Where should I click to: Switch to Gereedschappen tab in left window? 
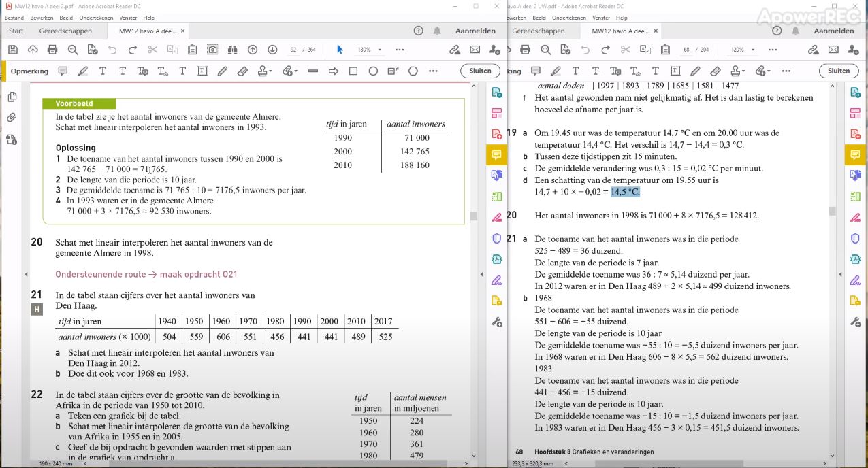coord(65,31)
